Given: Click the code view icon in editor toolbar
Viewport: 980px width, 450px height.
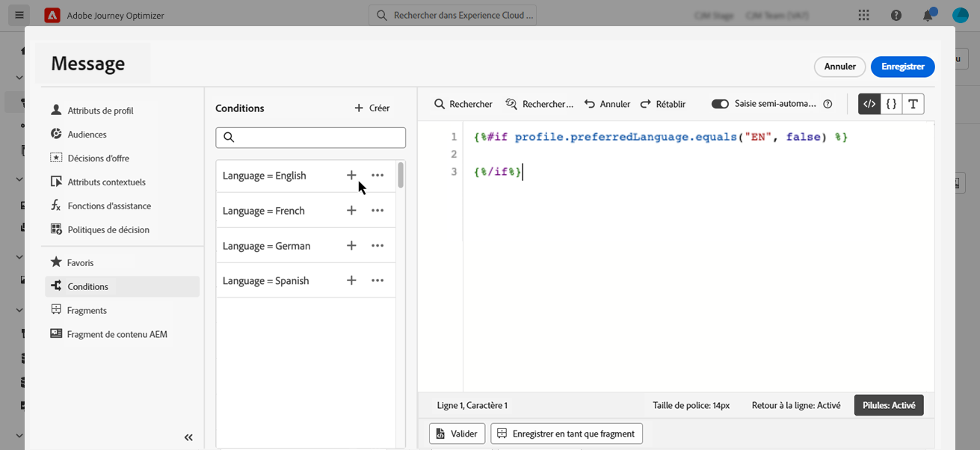Looking at the screenshot, I should (x=869, y=105).
